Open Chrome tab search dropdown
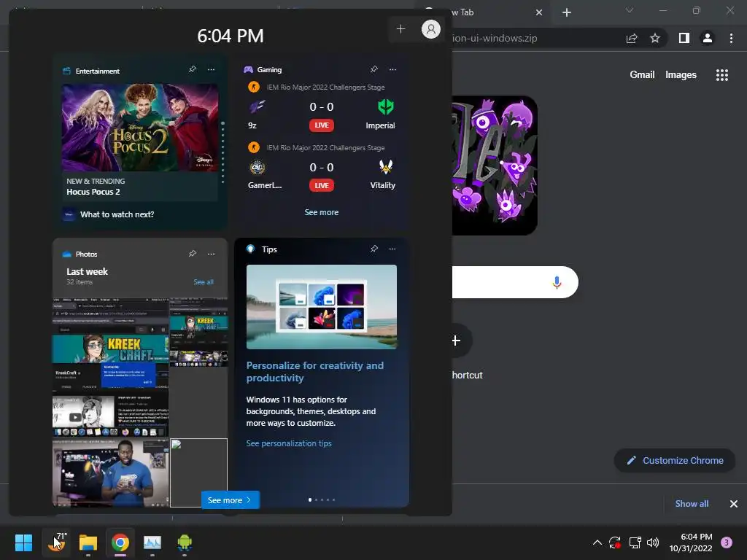Image resolution: width=747 pixels, height=560 pixels. 630,10
